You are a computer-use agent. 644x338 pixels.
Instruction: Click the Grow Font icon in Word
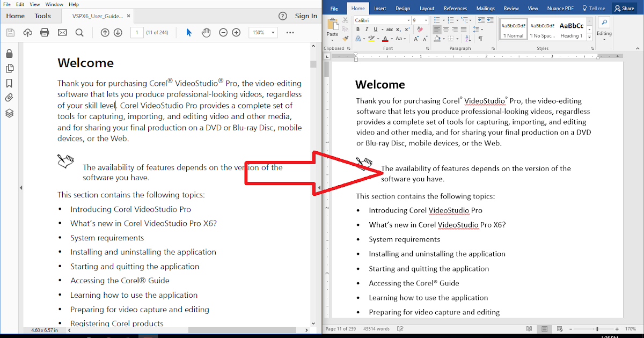pyautogui.click(x=416, y=39)
